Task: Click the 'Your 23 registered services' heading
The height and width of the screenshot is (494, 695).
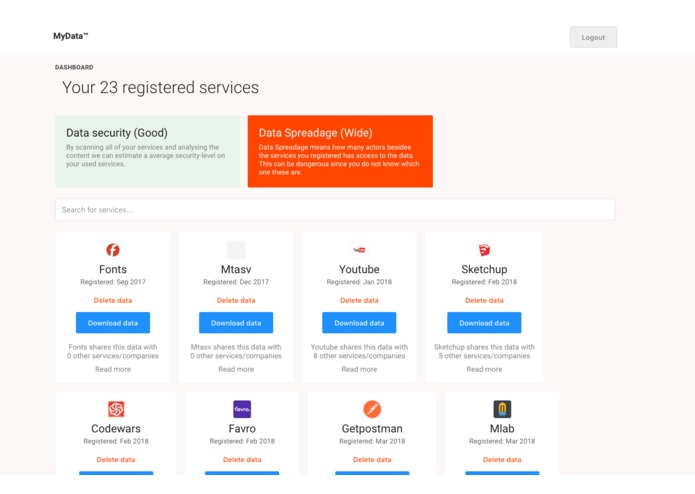Action: tap(160, 87)
